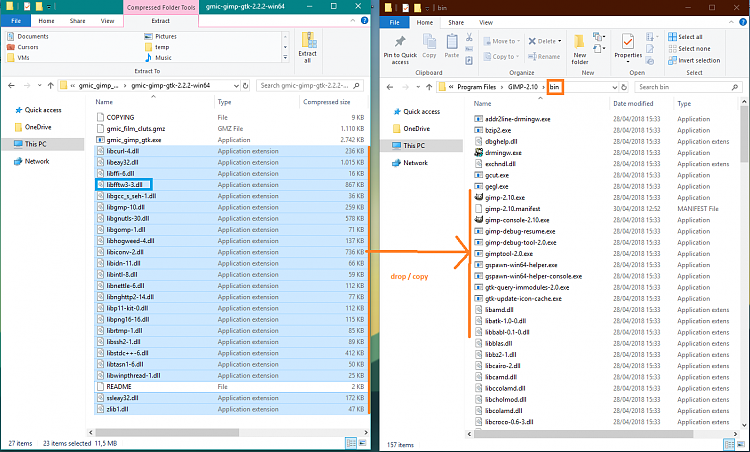Open View tab in bin window
Screen dimensions: 750x452
click(486, 22)
